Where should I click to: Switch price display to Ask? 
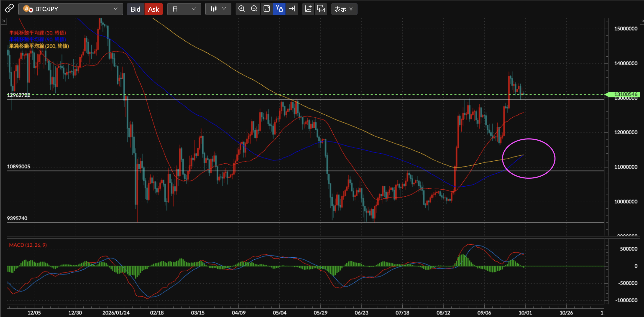tap(154, 9)
